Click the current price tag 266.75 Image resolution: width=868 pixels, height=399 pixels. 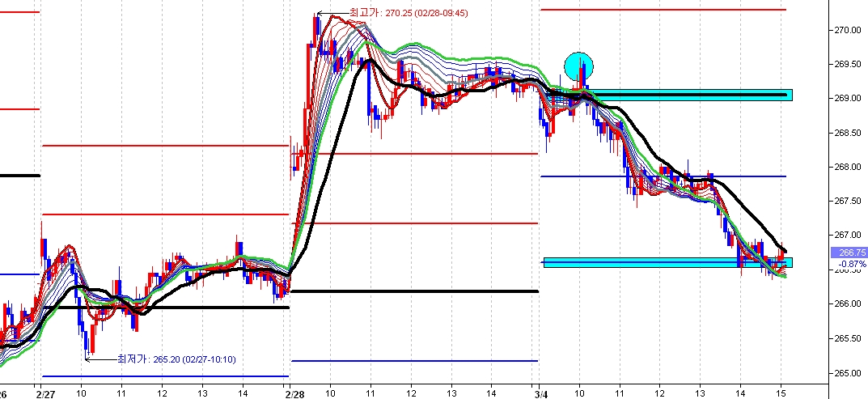846,253
